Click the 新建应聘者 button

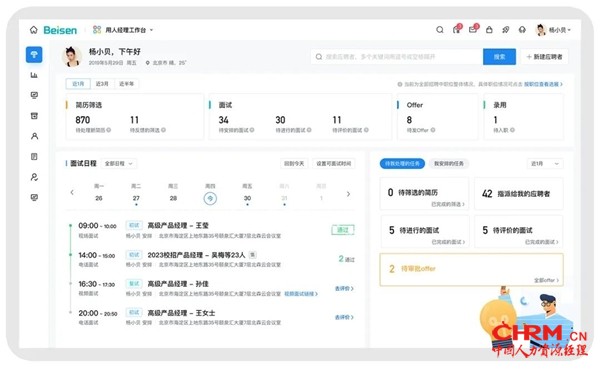click(x=545, y=57)
